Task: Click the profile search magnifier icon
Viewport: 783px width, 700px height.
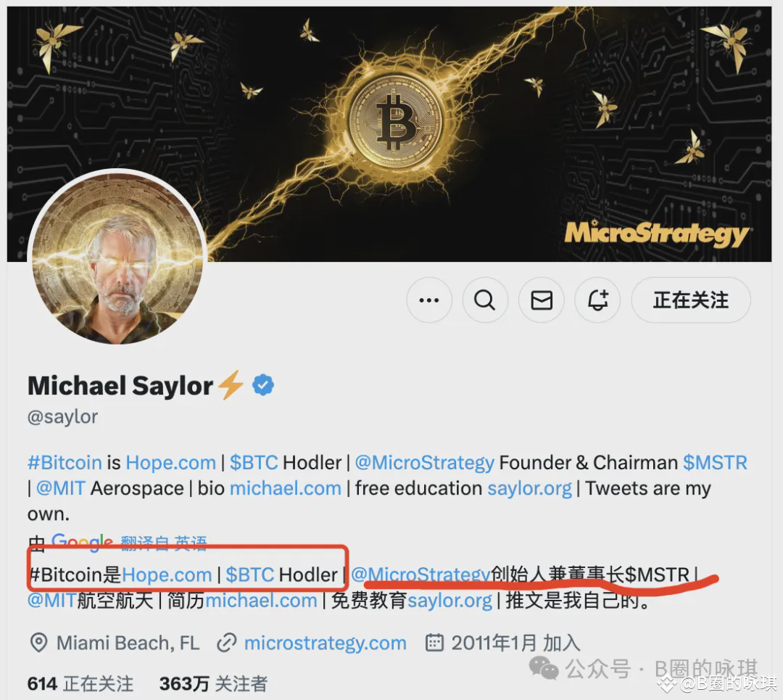Action: click(x=485, y=300)
